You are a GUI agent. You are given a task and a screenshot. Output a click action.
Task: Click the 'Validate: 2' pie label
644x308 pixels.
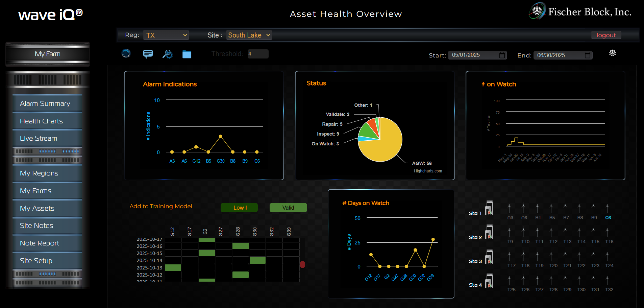point(338,114)
